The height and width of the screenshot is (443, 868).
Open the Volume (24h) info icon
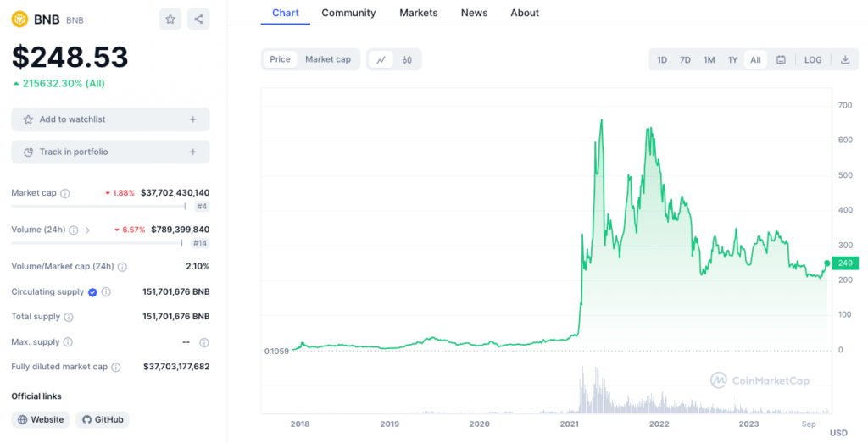pos(74,230)
